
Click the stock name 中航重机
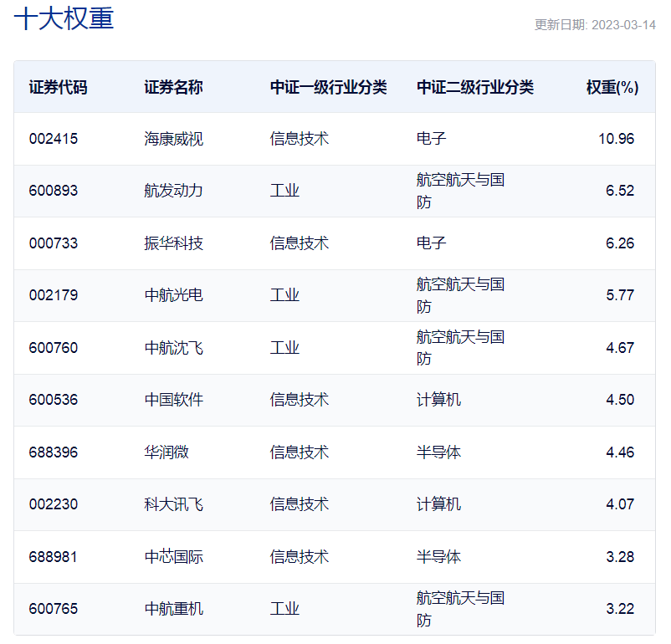(x=173, y=608)
